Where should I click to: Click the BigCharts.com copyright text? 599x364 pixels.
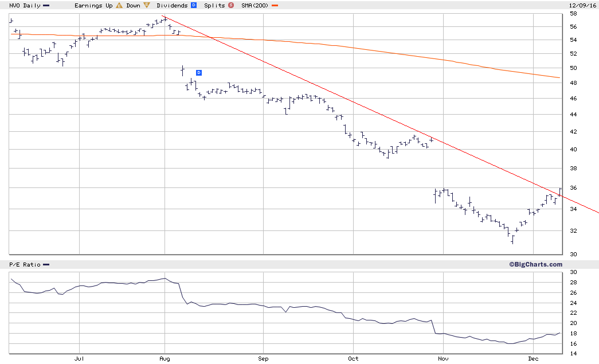[535, 264]
